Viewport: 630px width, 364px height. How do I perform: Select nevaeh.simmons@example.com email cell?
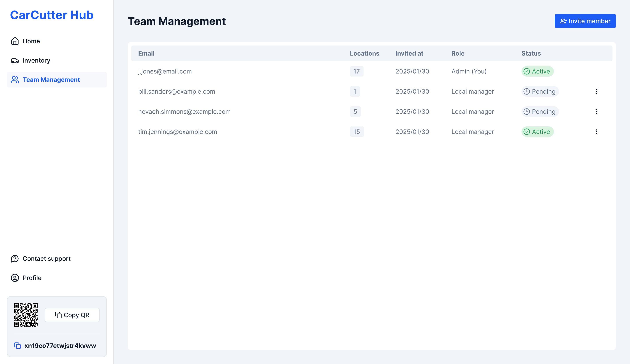[184, 112]
